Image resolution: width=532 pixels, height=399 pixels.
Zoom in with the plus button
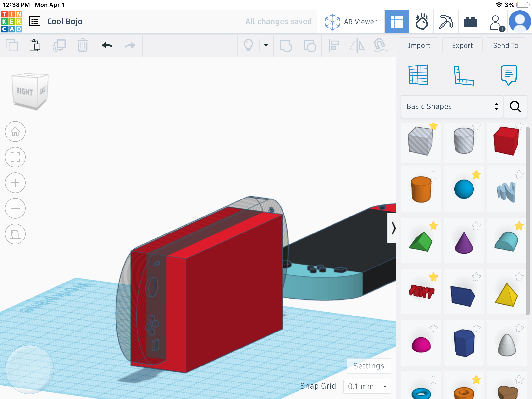point(15,183)
